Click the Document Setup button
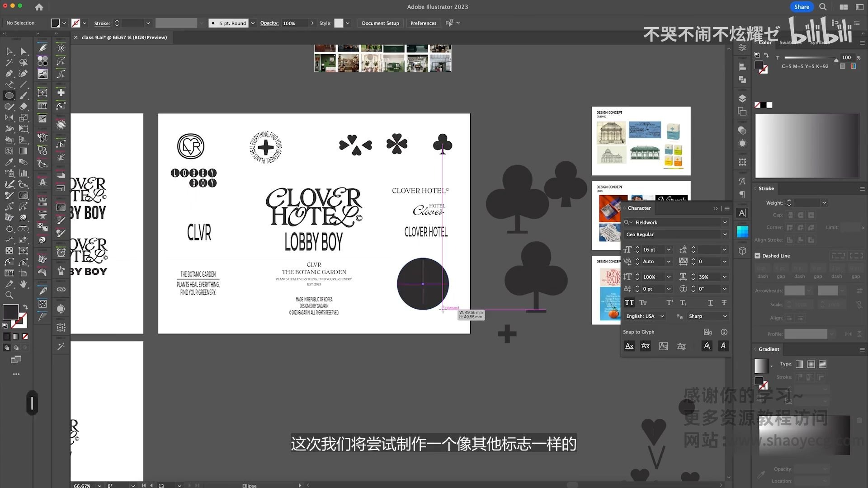Image resolution: width=868 pixels, height=488 pixels. (x=380, y=23)
